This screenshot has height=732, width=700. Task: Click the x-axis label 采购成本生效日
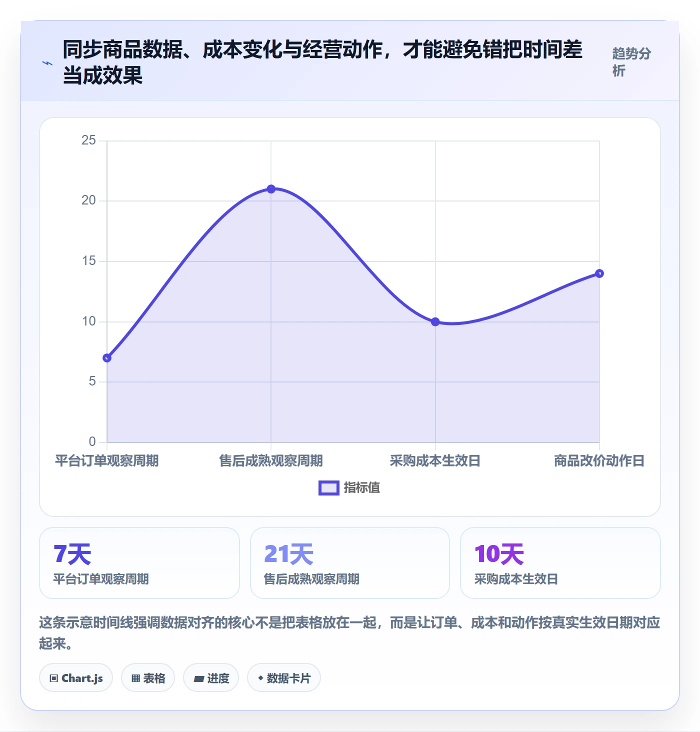tap(435, 461)
